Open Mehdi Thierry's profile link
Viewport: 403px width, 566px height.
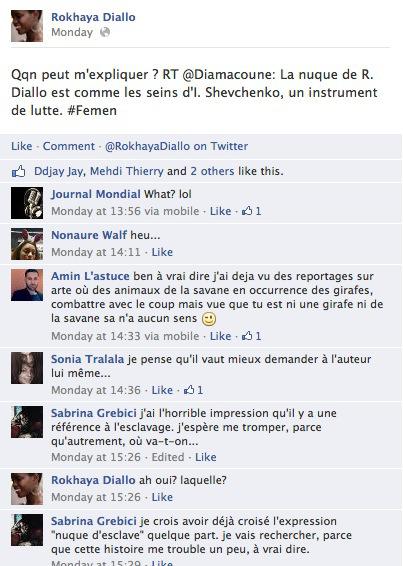click(x=127, y=171)
